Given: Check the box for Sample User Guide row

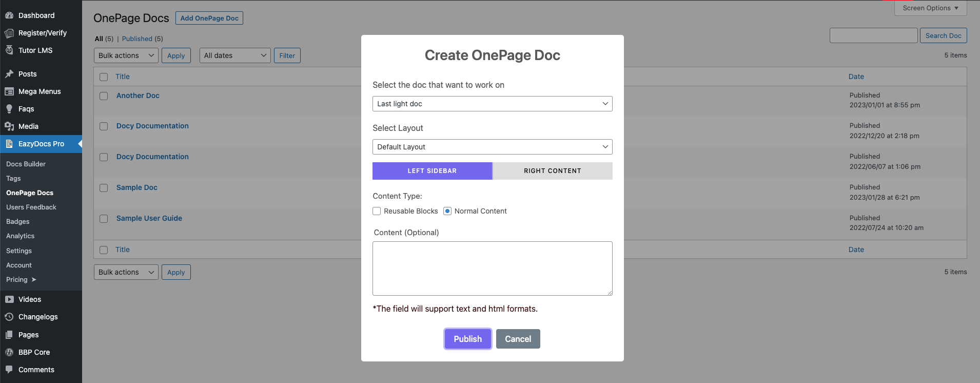Looking at the screenshot, I should 104,219.
